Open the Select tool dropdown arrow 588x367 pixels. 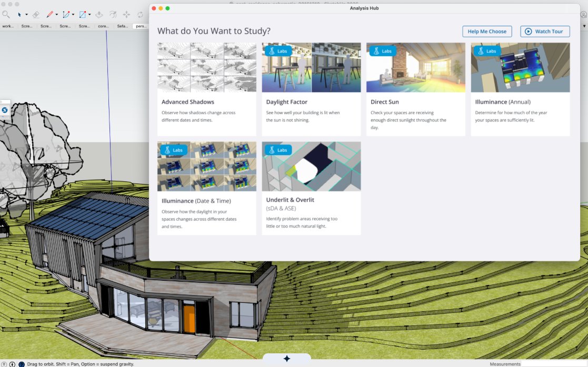(26, 15)
